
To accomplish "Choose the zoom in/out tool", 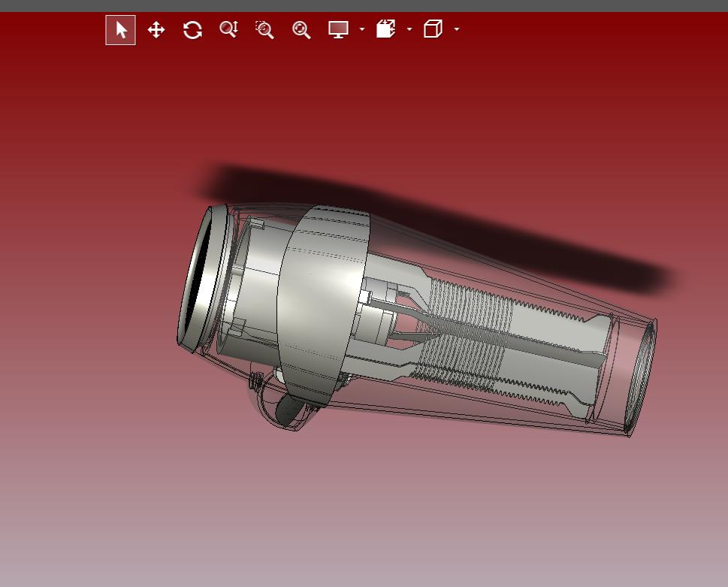I will [229, 29].
